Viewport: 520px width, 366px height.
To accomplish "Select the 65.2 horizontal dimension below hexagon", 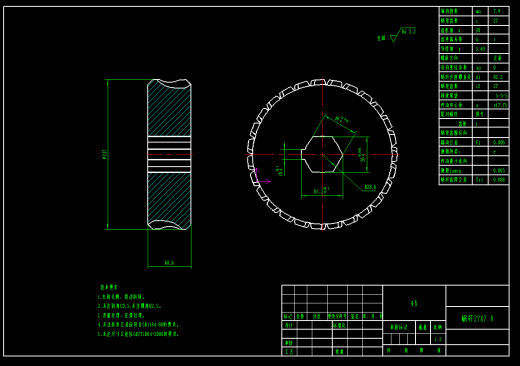I will 322,191.
